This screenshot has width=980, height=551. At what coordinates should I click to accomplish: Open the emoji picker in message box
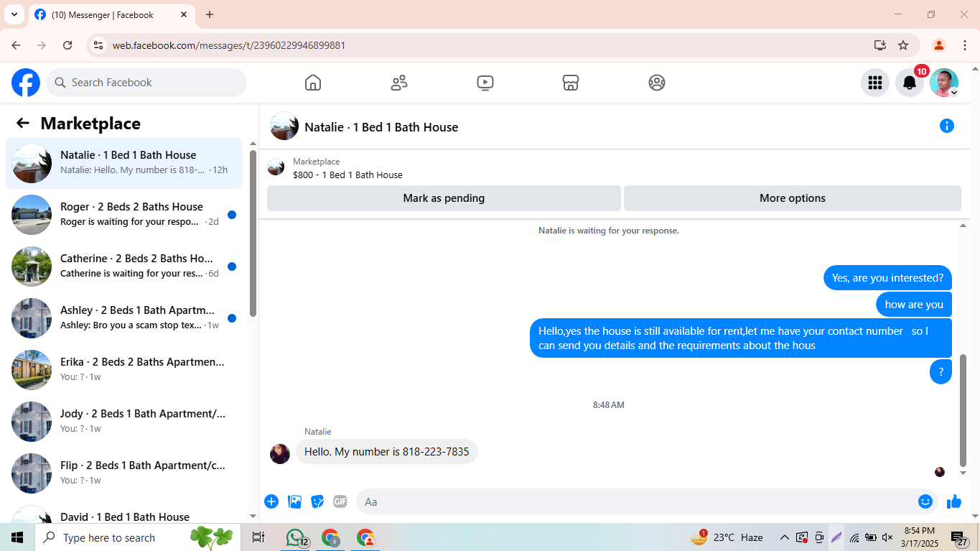pyautogui.click(x=925, y=501)
